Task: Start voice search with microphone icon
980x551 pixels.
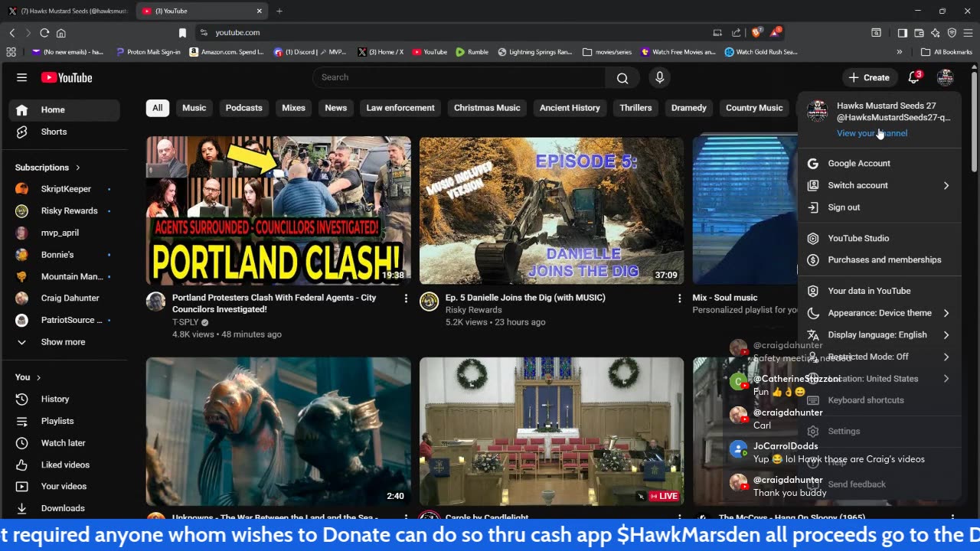Action: pyautogui.click(x=659, y=77)
